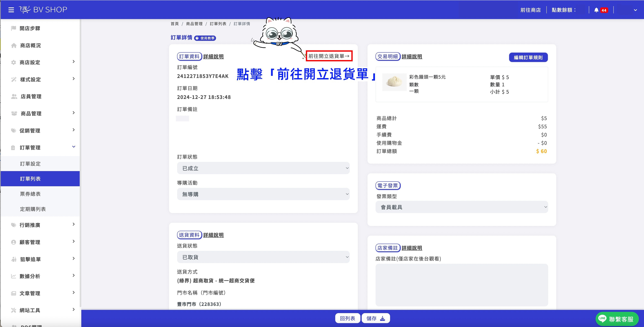Click the 行銷推廣 tag icon
Screen dimensions: 644x327
tap(14, 225)
